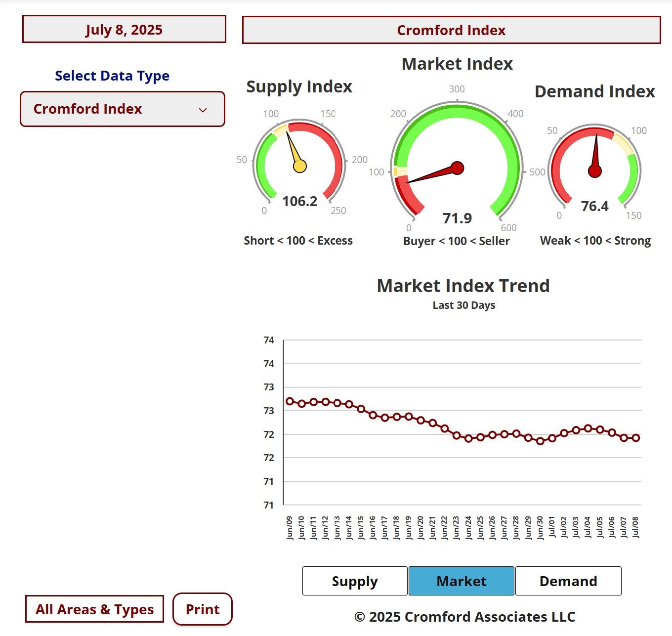Select the Market trend tab
672x636 pixels.
462,581
